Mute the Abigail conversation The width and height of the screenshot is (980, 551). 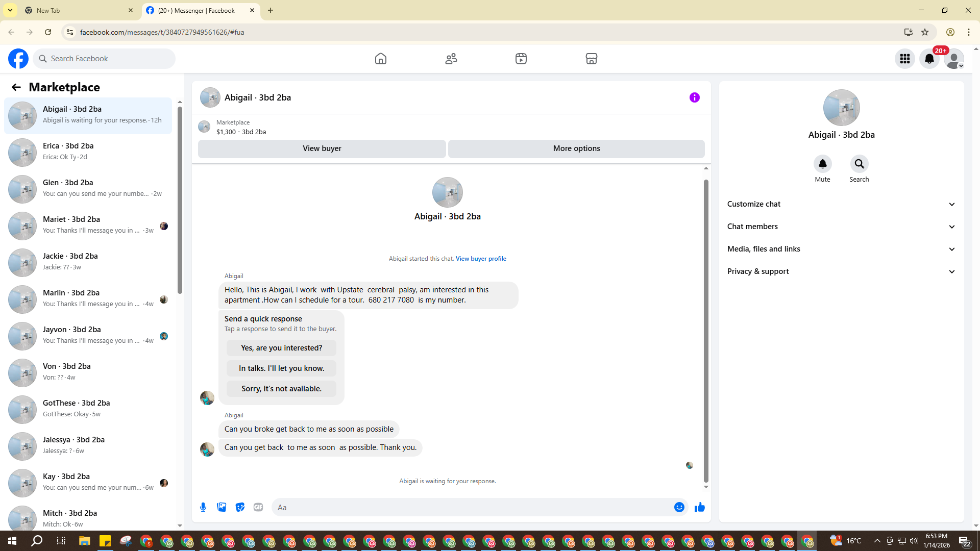click(x=822, y=164)
